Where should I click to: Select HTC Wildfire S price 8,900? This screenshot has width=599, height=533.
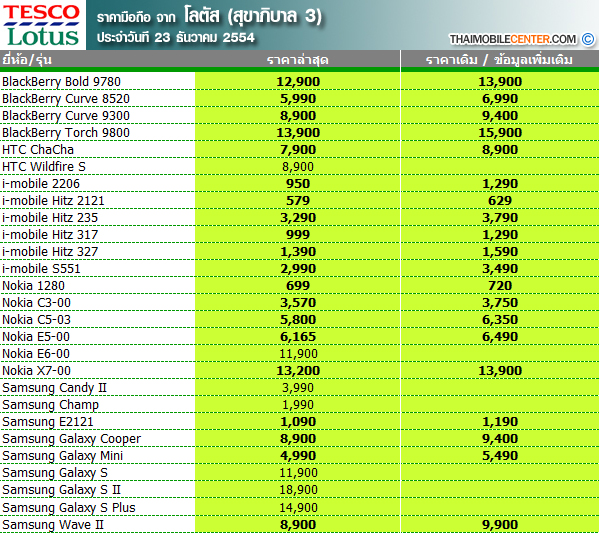(298, 167)
